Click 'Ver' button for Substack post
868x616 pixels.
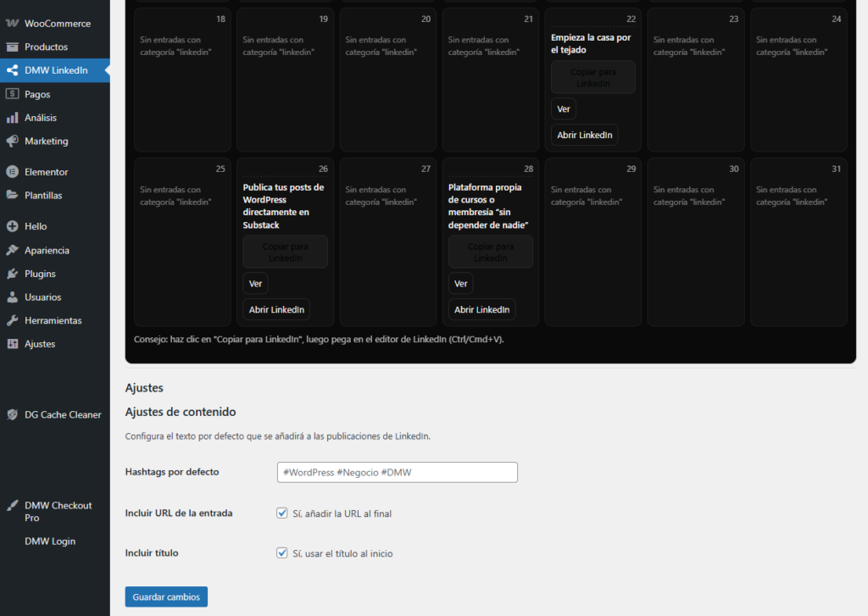(255, 283)
